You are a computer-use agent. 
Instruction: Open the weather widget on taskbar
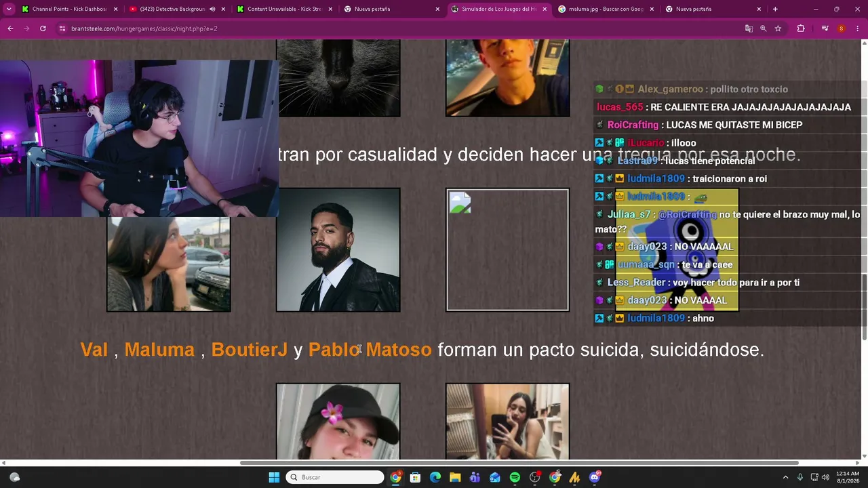coord(14,477)
